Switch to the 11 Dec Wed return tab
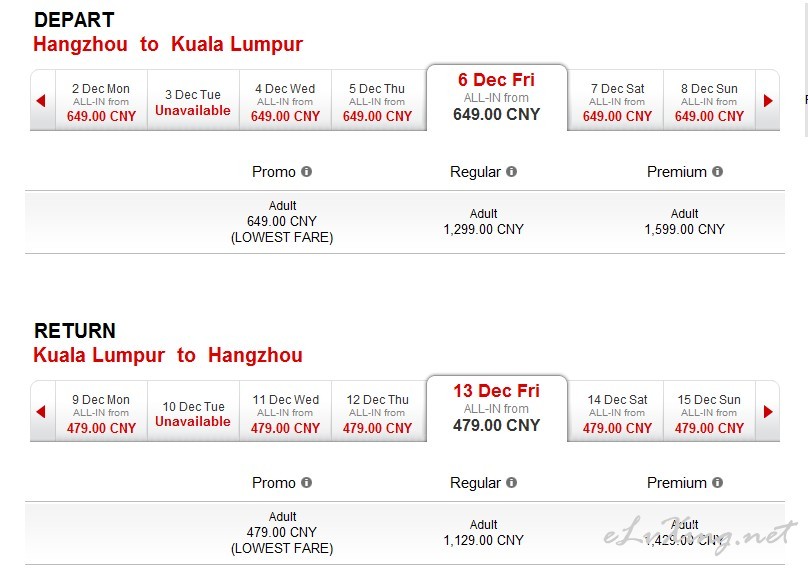 click(285, 412)
